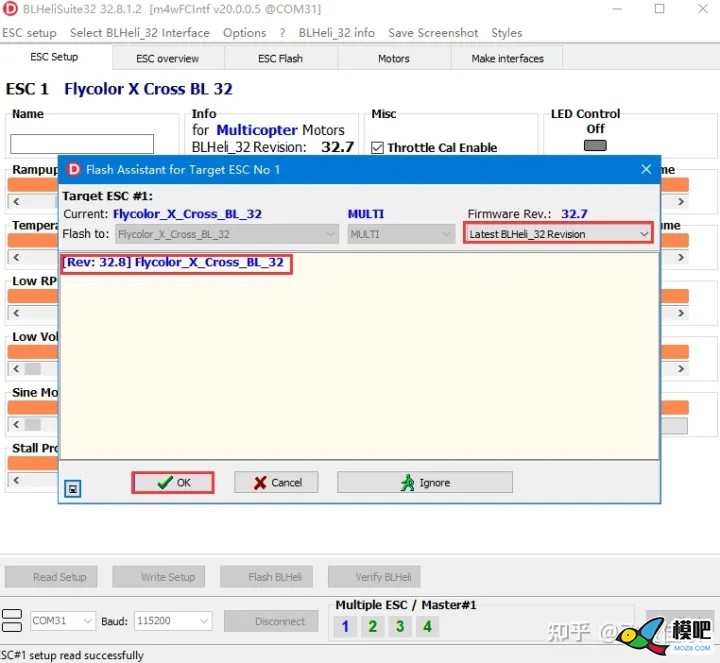Select ESC number 3
The width and height of the screenshot is (720, 663).
click(x=400, y=626)
